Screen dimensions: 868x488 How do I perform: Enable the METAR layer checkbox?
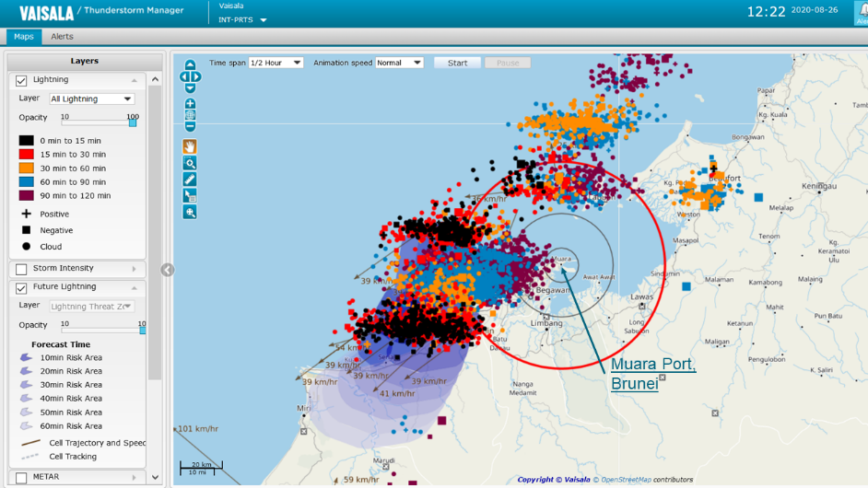[21, 478]
